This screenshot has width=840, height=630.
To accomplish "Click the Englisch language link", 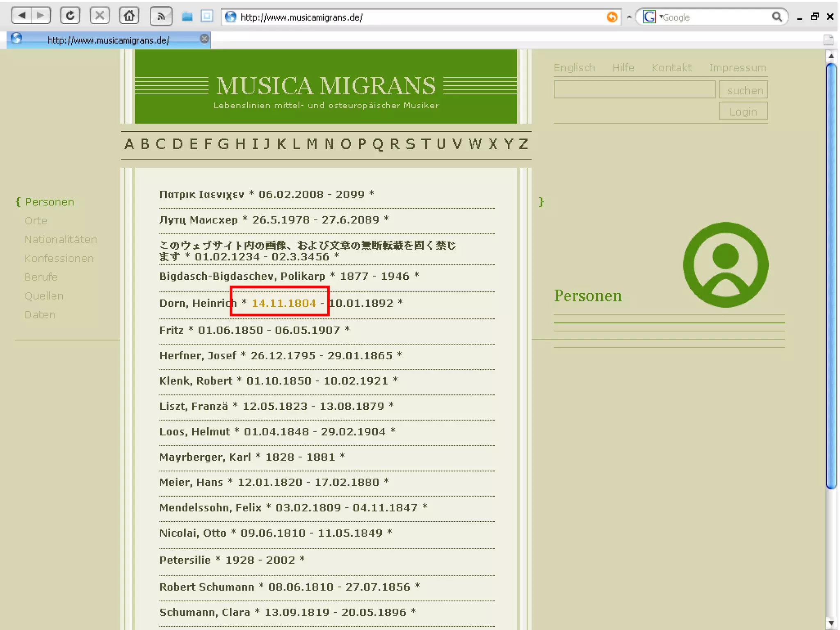I will click(574, 68).
